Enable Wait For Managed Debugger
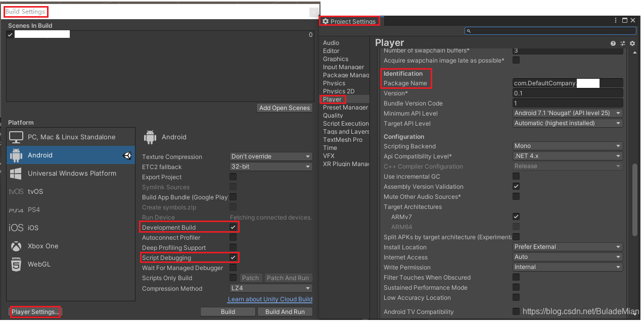 pos(233,268)
